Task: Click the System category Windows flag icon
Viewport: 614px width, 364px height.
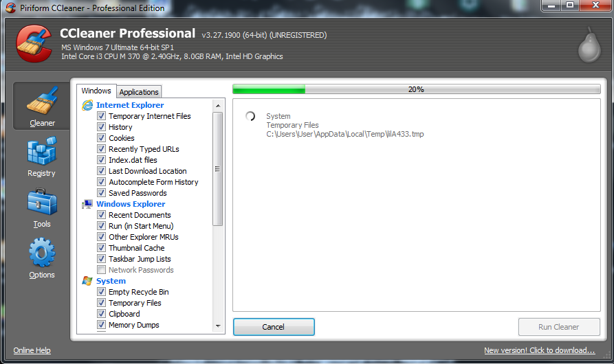Action: coord(87,281)
